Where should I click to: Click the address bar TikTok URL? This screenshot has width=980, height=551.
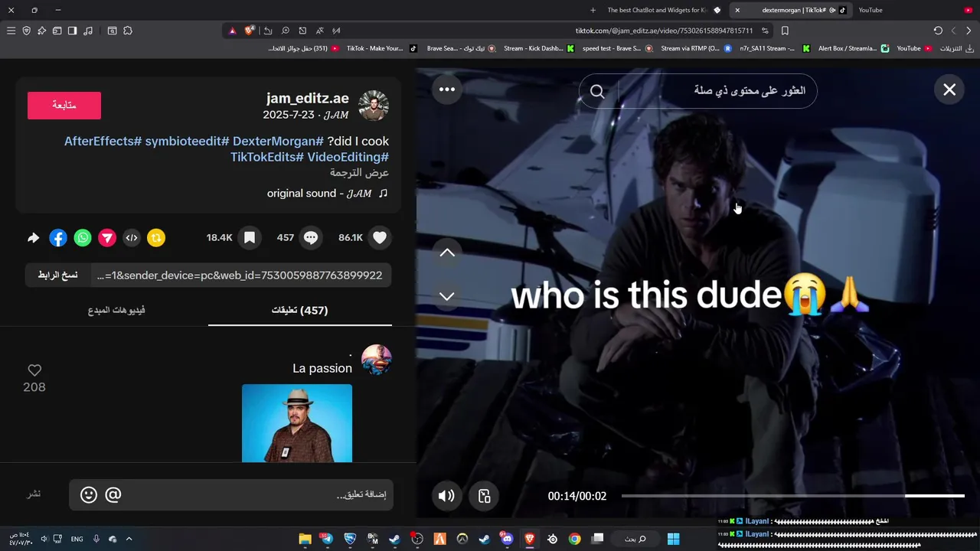(x=664, y=31)
